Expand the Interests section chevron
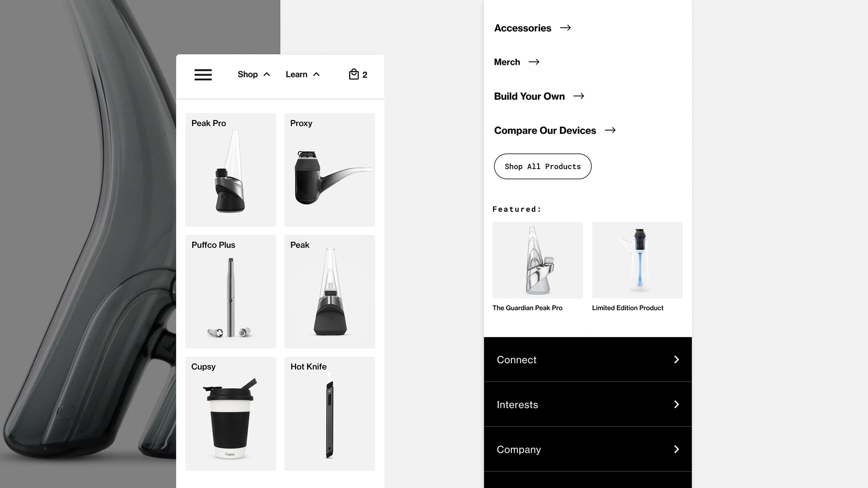 (x=676, y=404)
